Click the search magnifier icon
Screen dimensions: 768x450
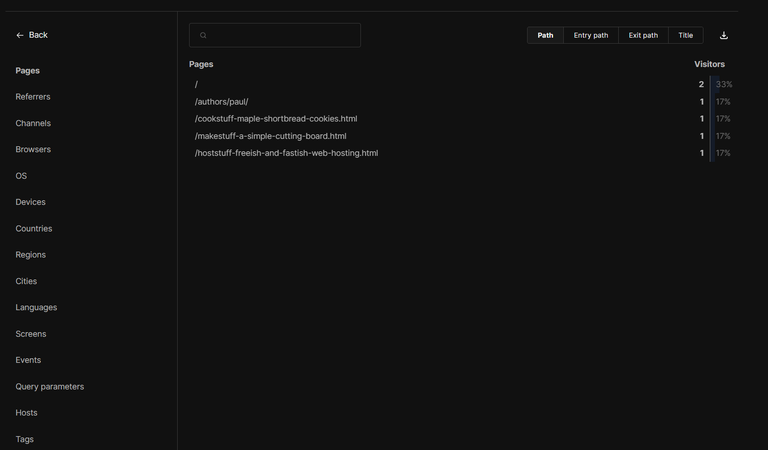[x=203, y=35]
